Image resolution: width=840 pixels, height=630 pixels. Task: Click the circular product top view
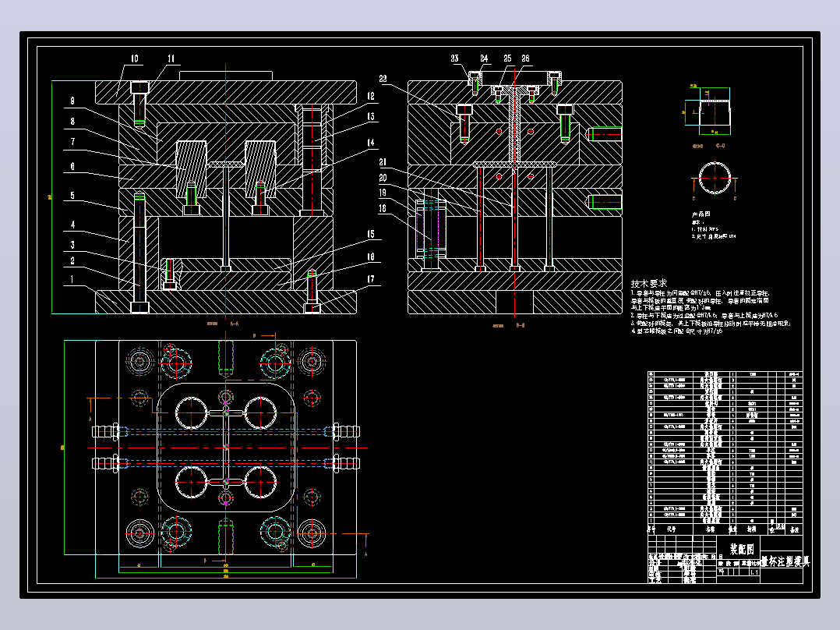[715, 179]
